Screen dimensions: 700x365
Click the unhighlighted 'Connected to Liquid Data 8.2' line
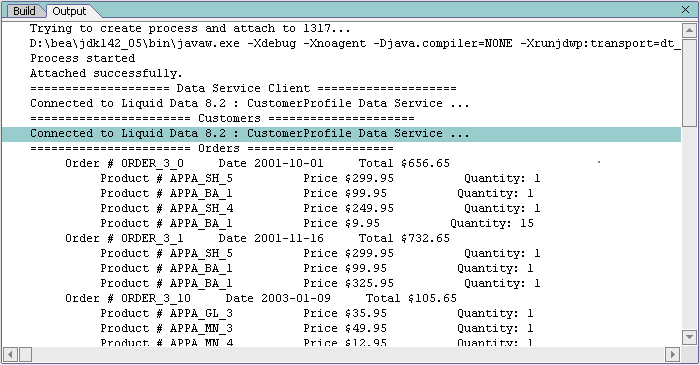point(250,104)
